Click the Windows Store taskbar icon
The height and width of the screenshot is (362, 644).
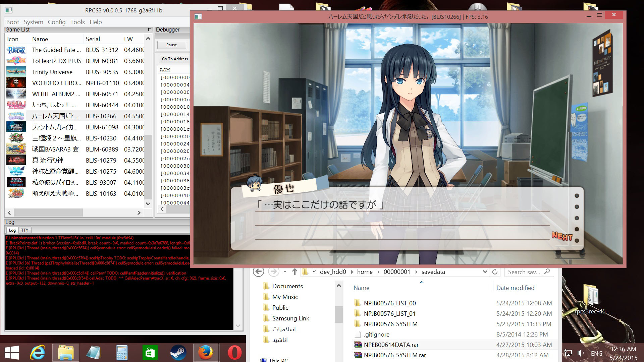(x=150, y=353)
